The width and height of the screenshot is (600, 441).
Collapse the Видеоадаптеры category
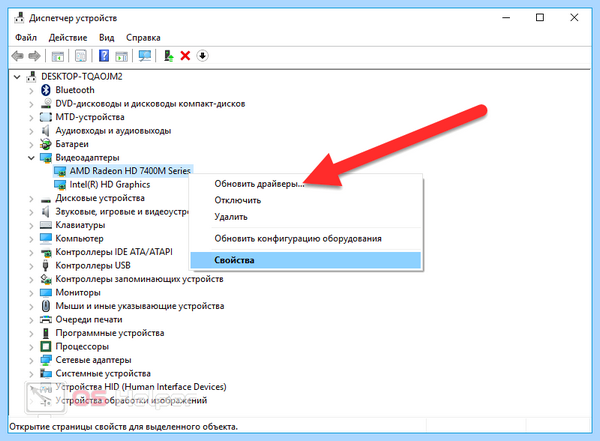[x=31, y=158]
